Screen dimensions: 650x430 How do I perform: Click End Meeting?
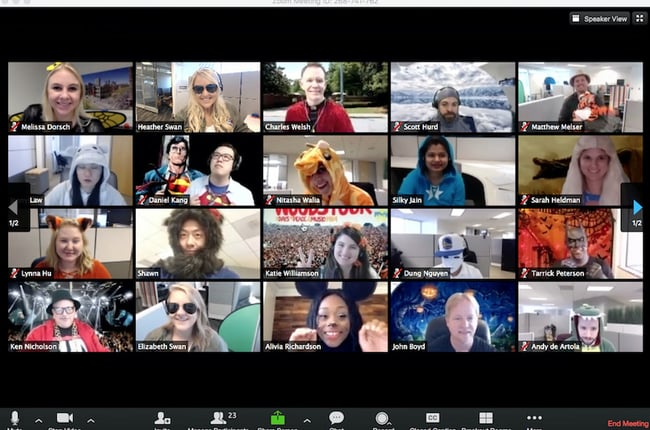coord(627,424)
